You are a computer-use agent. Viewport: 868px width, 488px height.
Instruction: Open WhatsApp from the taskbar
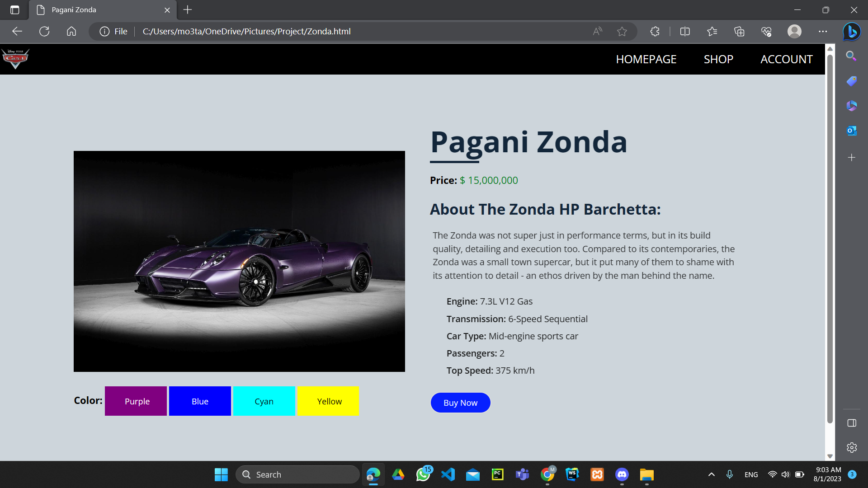[423, 474]
